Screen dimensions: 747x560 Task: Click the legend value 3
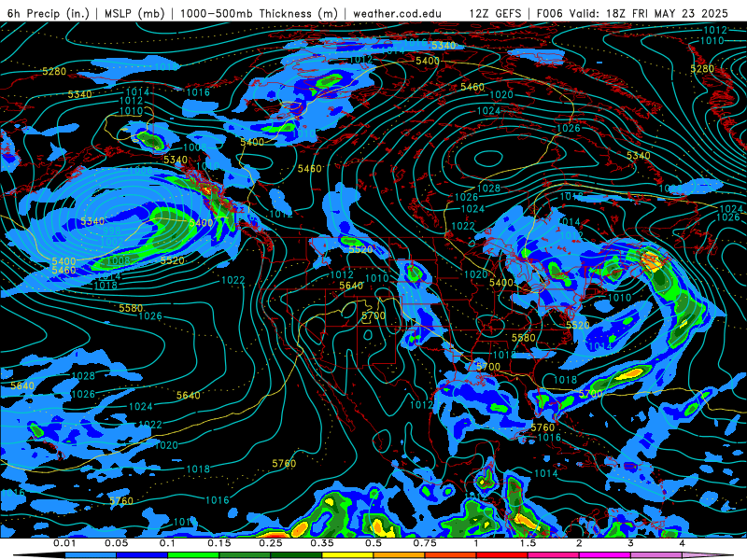coord(630,543)
